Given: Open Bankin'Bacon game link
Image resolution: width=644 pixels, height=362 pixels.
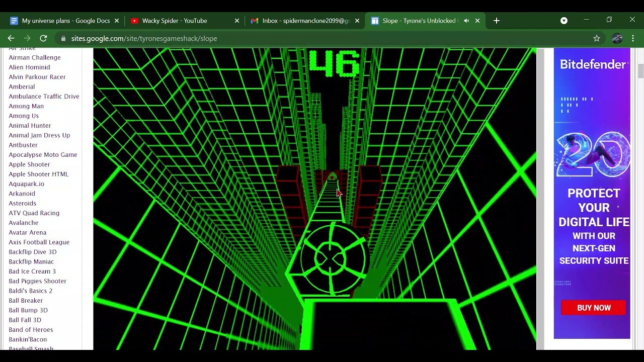Looking at the screenshot, I should 28,339.
